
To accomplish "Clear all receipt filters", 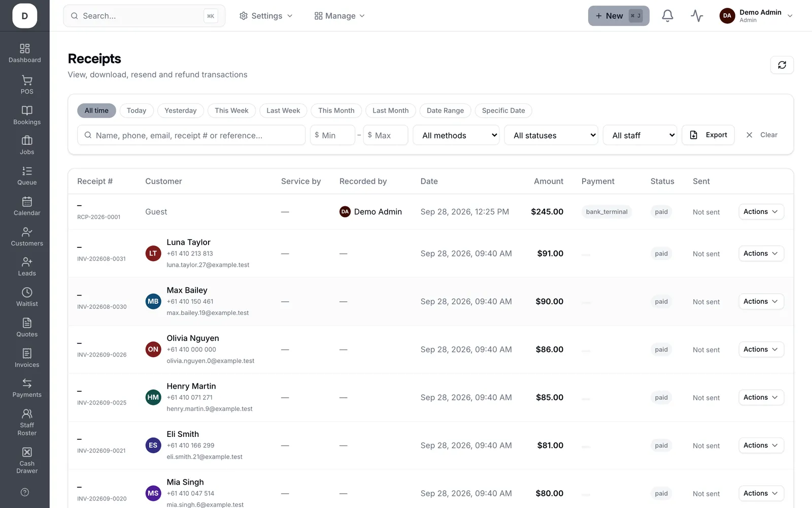I will click(x=762, y=135).
